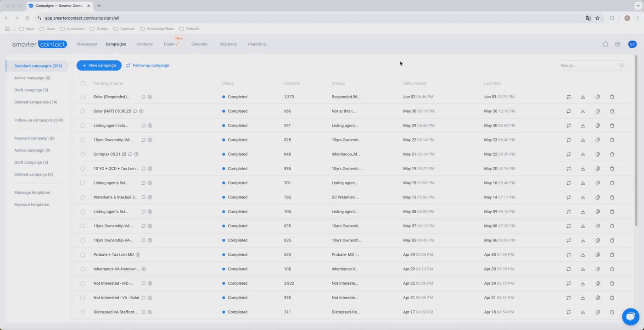Viewport: 644px width, 330px height.
Task: Click message icon beside Complex 05.21.25
Action: click(130, 154)
